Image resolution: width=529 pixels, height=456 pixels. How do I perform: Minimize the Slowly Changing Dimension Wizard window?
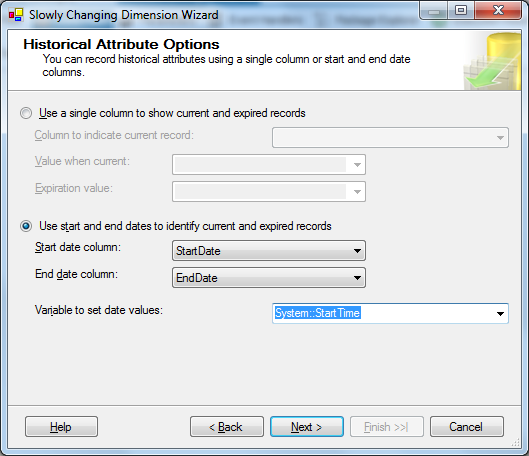[x=434, y=11]
